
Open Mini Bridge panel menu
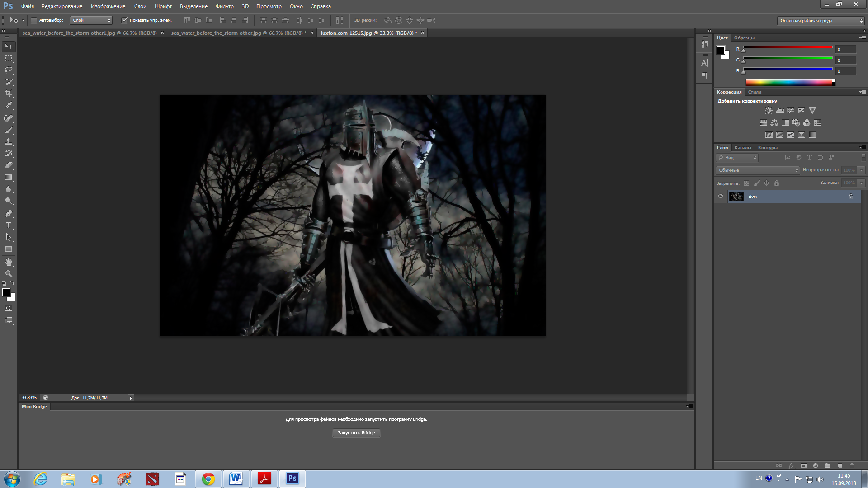pos(689,407)
